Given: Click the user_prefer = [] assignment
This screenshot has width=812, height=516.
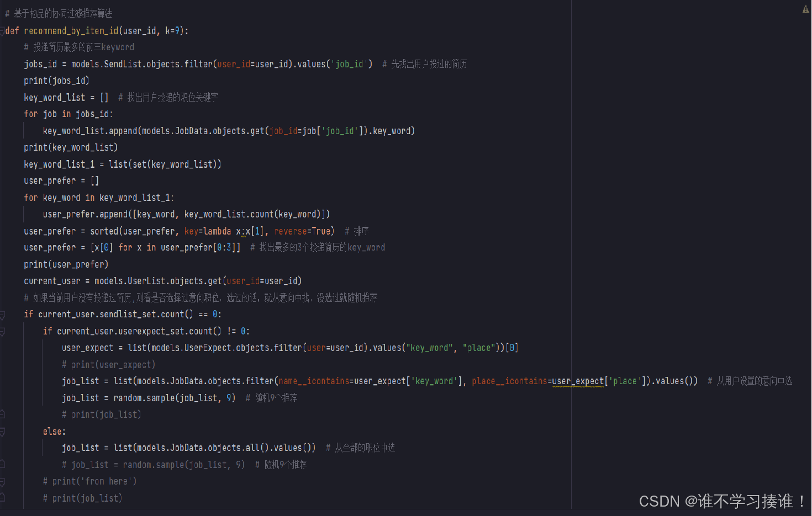Looking at the screenshot, I should click(x=61, y=181).
